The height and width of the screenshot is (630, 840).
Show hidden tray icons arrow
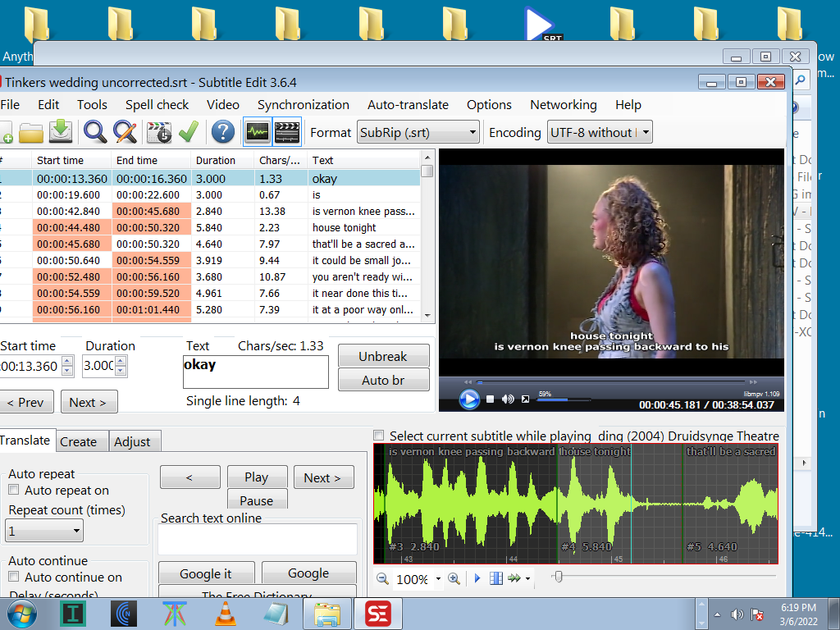click(717, 614)
